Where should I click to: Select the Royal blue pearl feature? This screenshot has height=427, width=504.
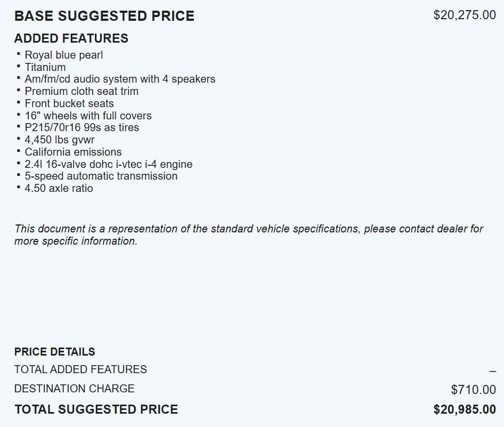tap(64, 55)
